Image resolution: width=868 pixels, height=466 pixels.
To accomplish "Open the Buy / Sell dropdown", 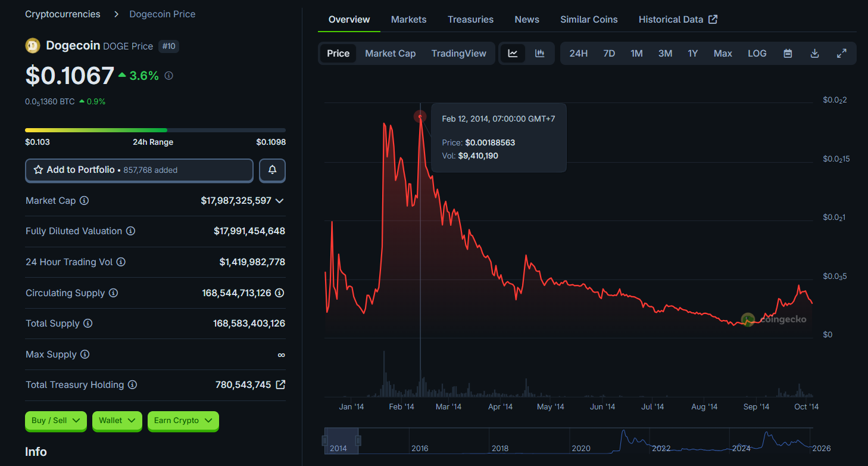I will [55, 421].
